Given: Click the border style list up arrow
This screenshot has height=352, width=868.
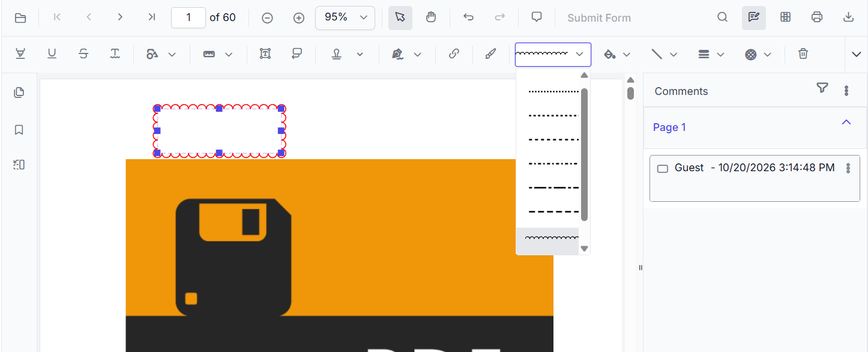Looking at the screenshot, I should (x=584, y=75).
